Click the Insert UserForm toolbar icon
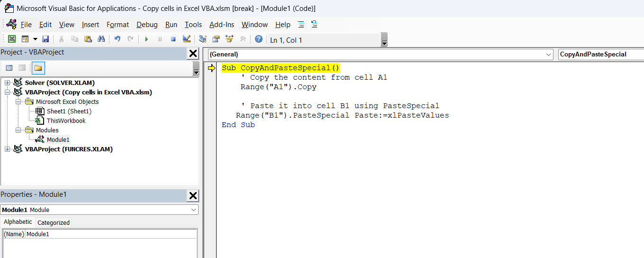Image resolution: width=644 pixels, height=258 pixels. point(24,39)
